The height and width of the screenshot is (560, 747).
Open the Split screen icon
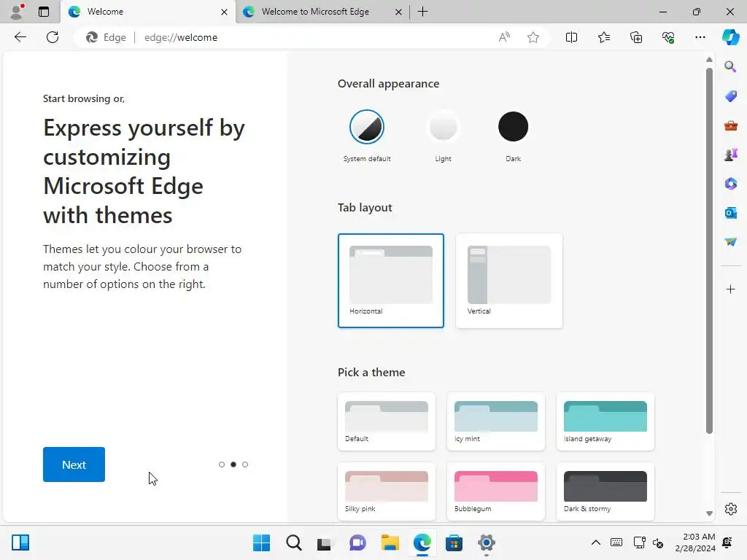571,37
